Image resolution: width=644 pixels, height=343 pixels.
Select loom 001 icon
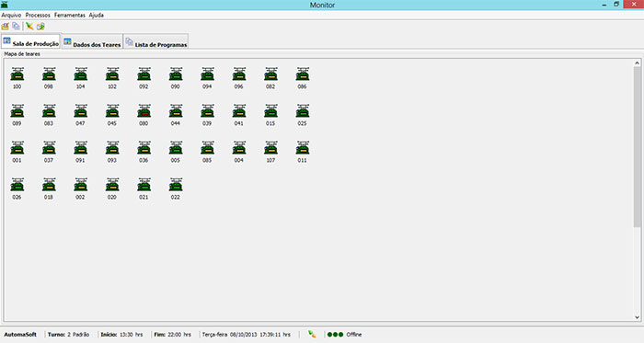point(17,148)
